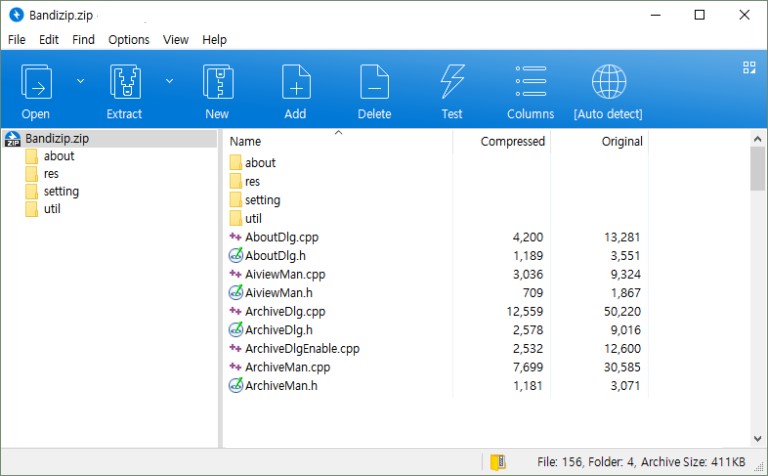Click the toolbar layout grid icon
This screenshot has height=476, width=768.
(x=749, y=68)
